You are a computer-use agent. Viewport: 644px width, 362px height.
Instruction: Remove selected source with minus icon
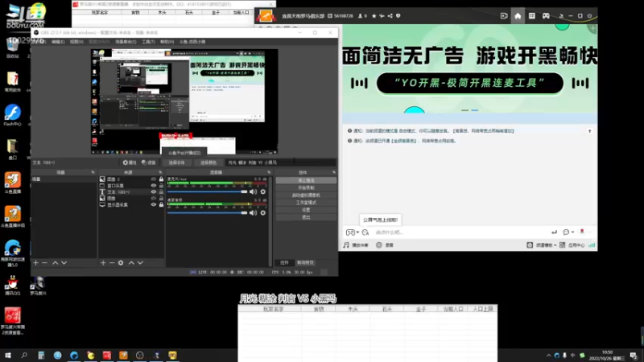click(112, 263)
